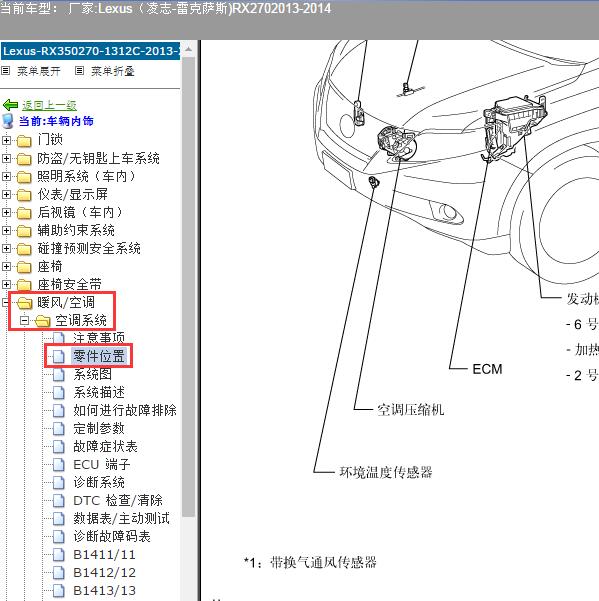Open the 系统图 page
The width and height of the screenshot is (599, 601).
coord(92,374)
